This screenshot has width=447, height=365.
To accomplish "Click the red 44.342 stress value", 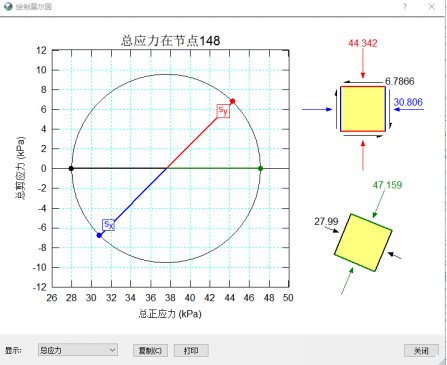I will point(363,43).
